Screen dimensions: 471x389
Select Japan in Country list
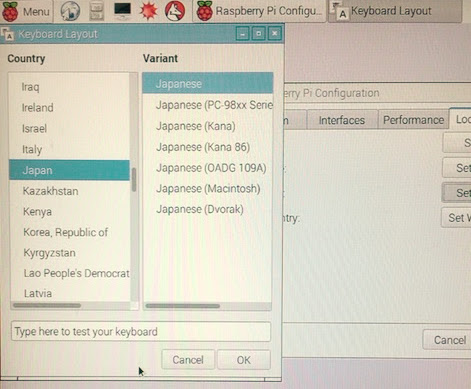(69, 170)
